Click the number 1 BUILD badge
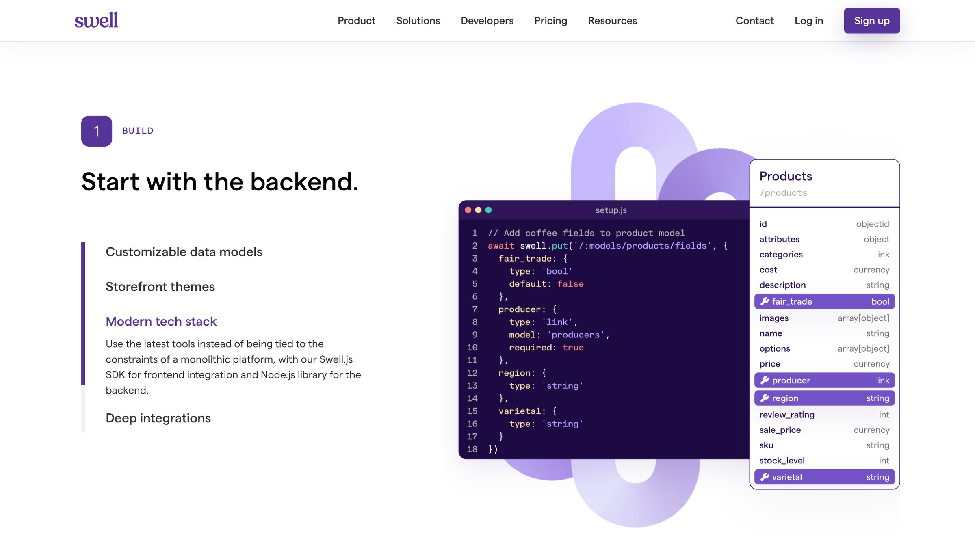Screen dimensions: 975x560 (97, 131)
